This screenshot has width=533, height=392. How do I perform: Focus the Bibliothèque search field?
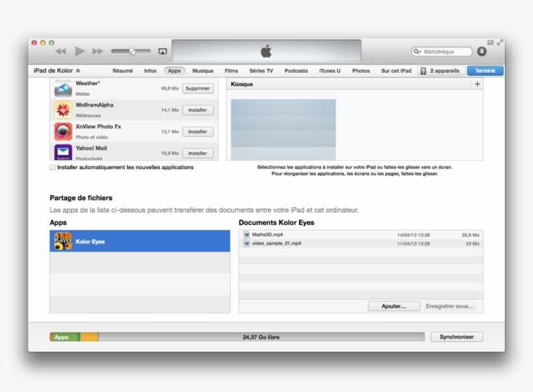(442, 51)
